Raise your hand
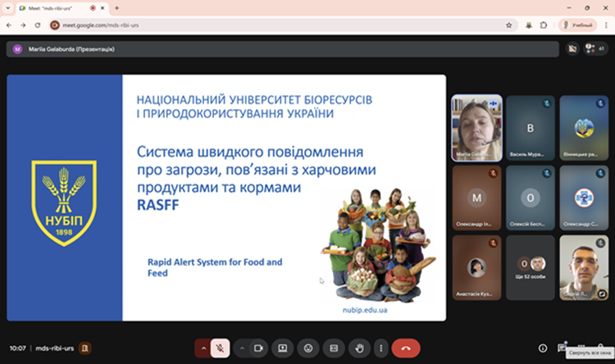The image size is (615, 364). 359,348
